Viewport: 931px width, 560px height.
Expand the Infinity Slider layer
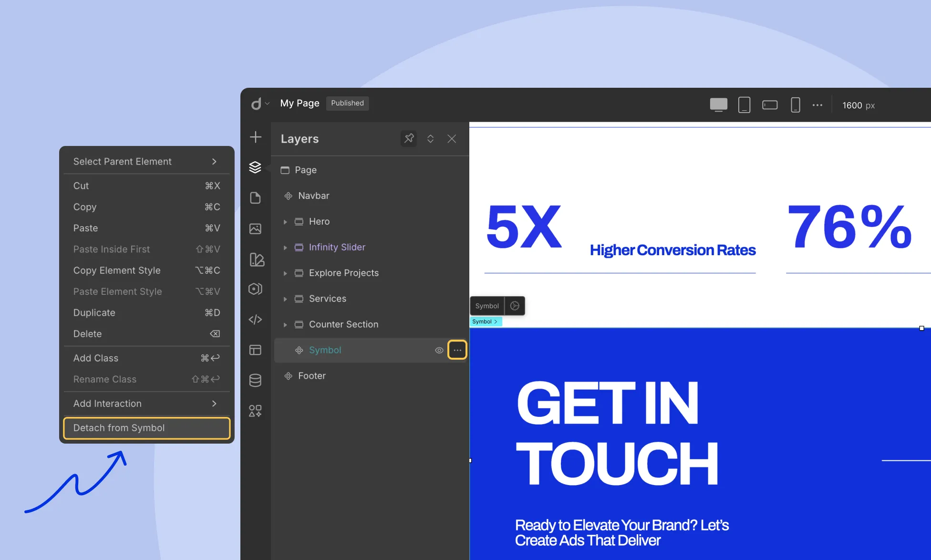pos(285,248)
